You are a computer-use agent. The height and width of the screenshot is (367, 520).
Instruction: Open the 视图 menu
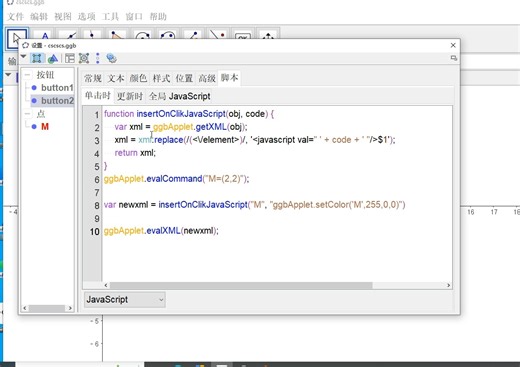tap(63, 16)
